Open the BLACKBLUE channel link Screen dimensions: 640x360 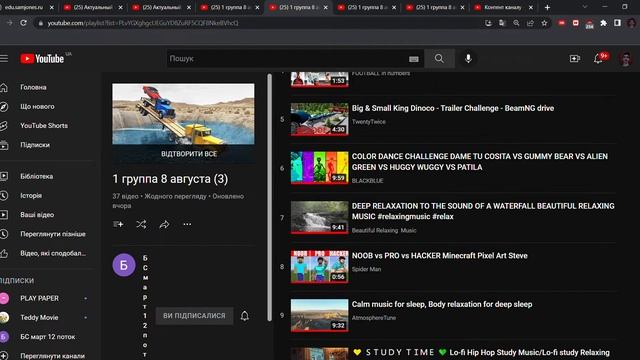click(367, 180)
